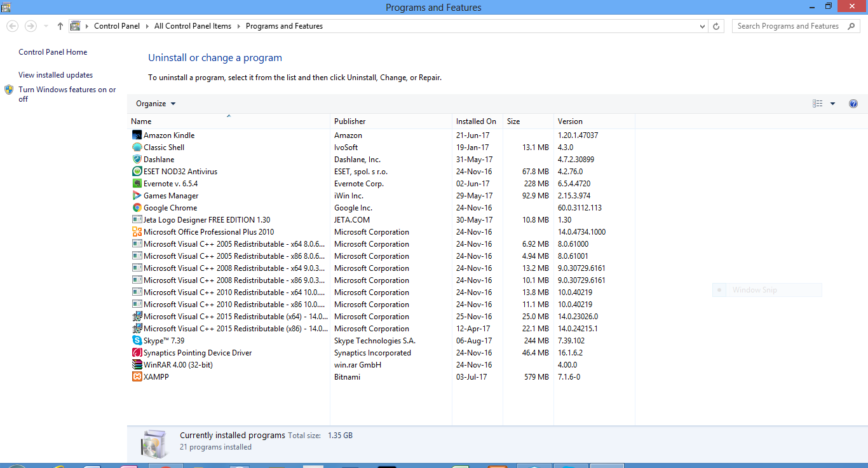Click the win.rar GmbH publisher cell
Viewport: 868px width, 468px height.
358,364
